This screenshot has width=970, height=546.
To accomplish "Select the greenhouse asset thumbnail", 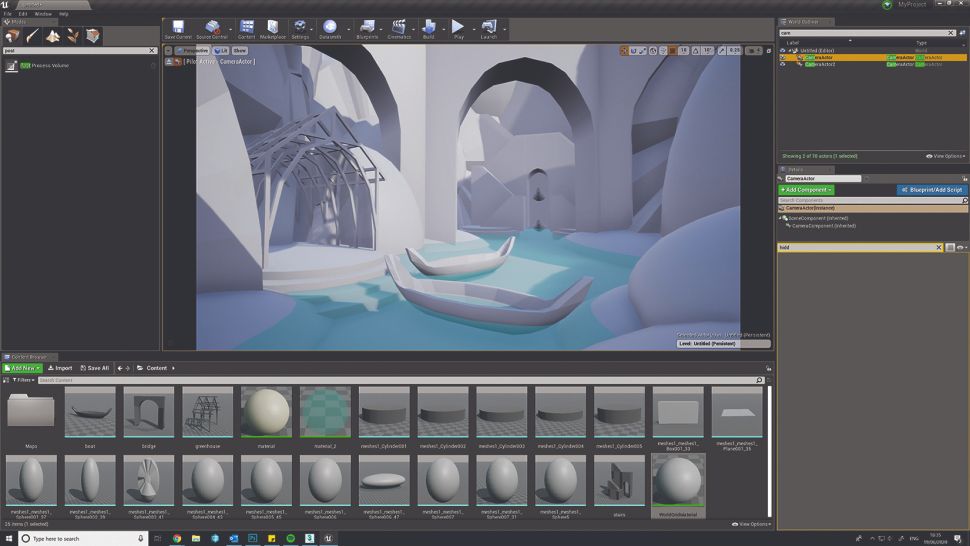I will pyautogui.click(x=207, y=412).
